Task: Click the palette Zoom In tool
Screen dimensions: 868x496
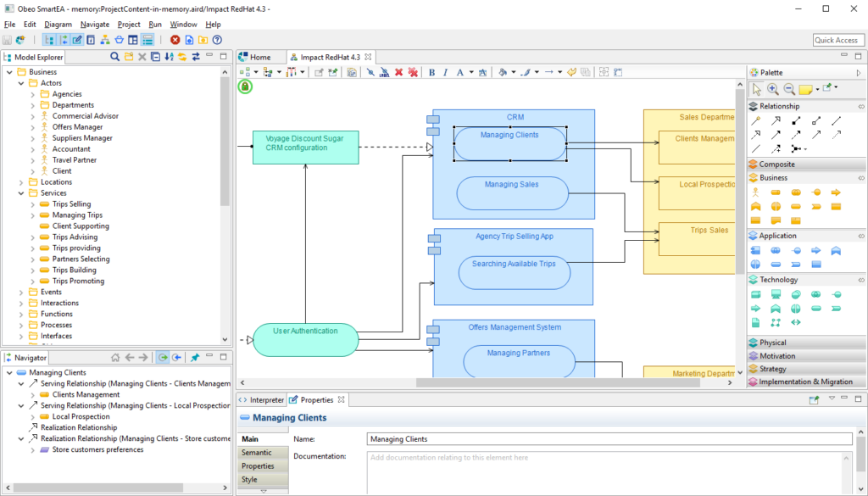Action: 773,88
